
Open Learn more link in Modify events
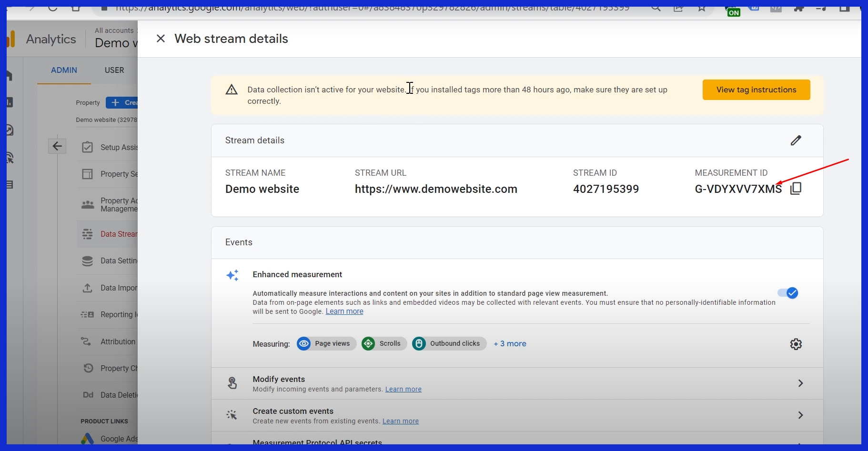click(x=403, y=389)
